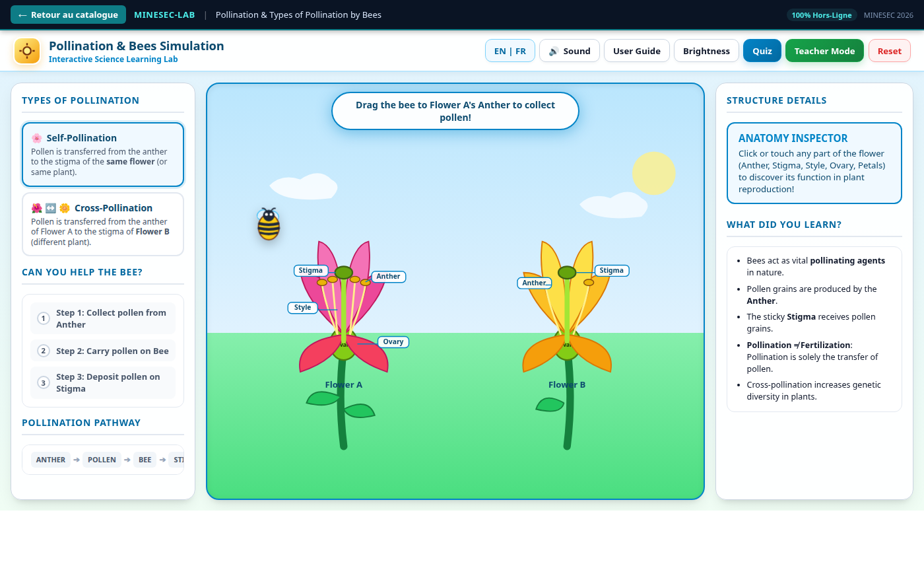Click Flower A's green stigma tip
Viewport: 924px width, 568px height.
pyautogui.click(x=344, y=272)
